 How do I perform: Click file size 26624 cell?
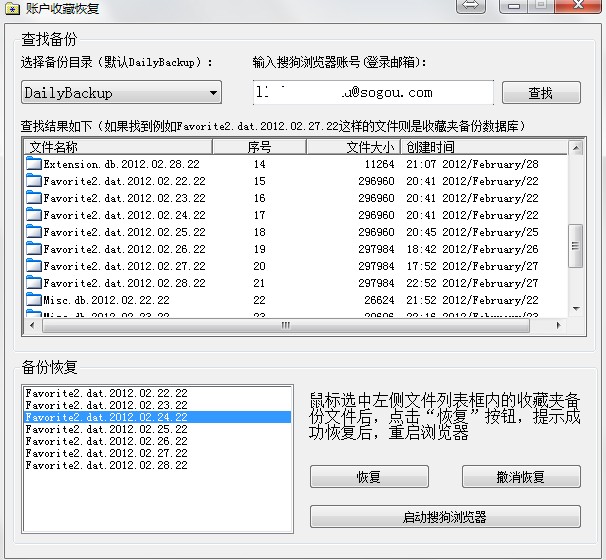[x=380, y=300]
